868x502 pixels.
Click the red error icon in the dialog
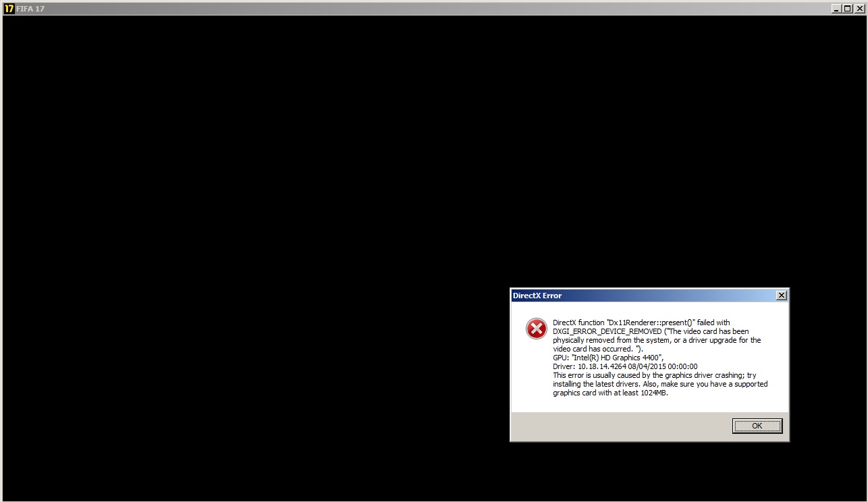point(537,329)
